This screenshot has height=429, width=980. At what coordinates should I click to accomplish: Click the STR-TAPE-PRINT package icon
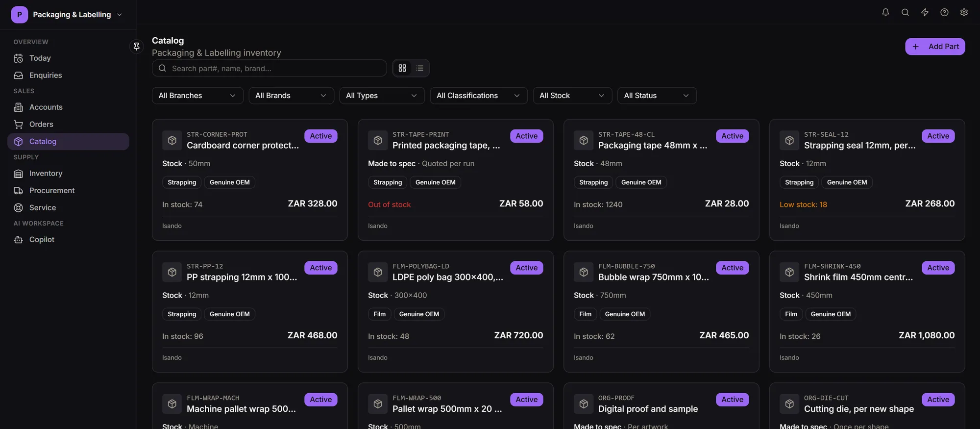pyautogui.click(x=378, y=140)
